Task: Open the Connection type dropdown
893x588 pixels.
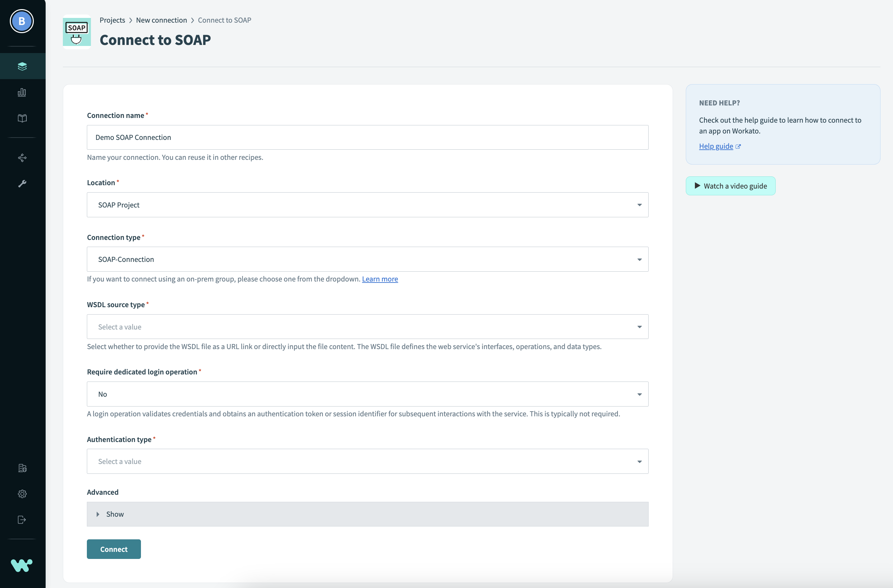Action: tap(367, 259)
